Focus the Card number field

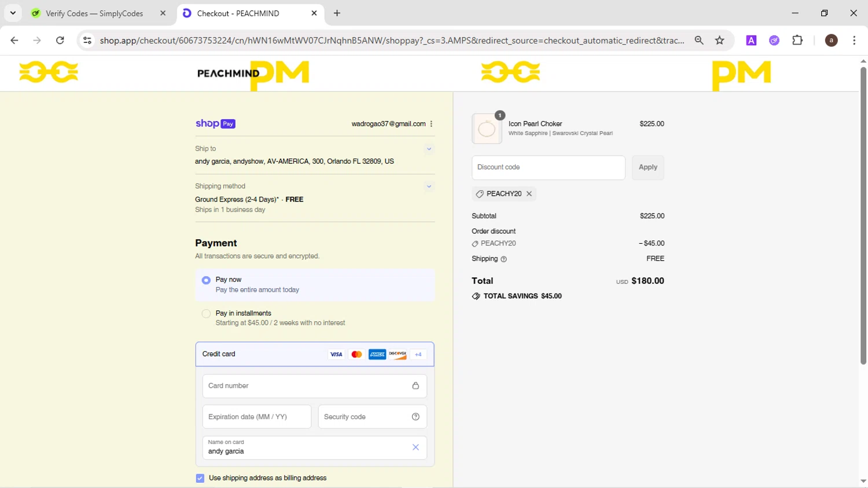[315, 386]
